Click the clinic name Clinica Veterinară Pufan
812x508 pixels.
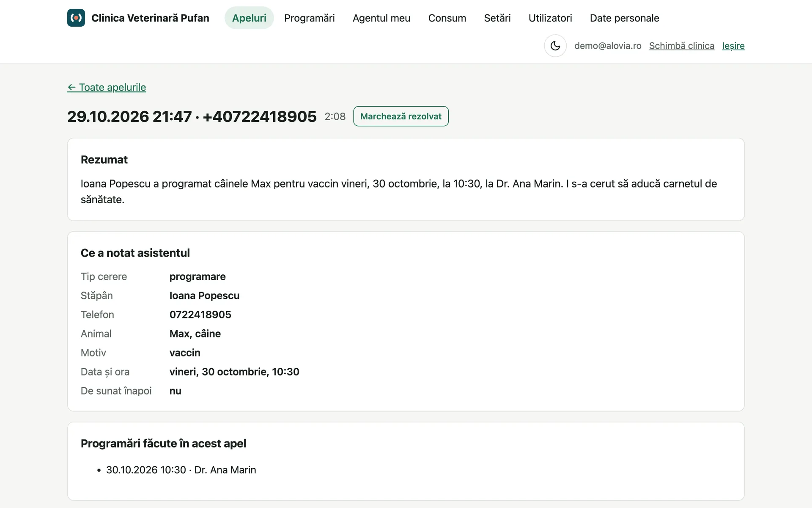pos(150,18)
